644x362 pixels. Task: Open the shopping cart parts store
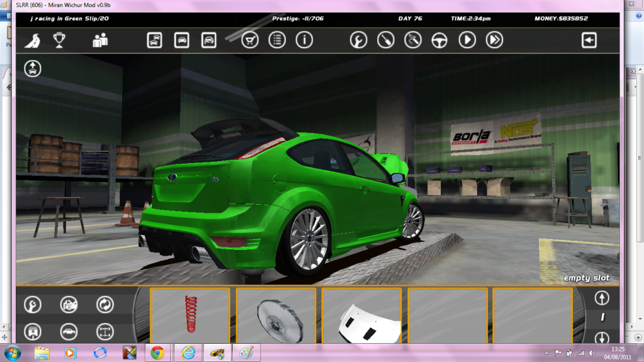tap(250, 40)
